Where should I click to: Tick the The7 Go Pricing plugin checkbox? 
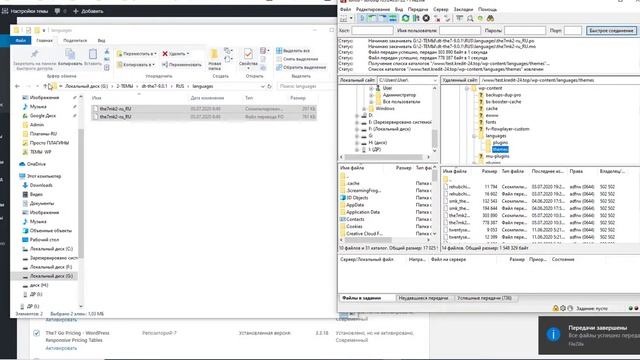point(36,333)
